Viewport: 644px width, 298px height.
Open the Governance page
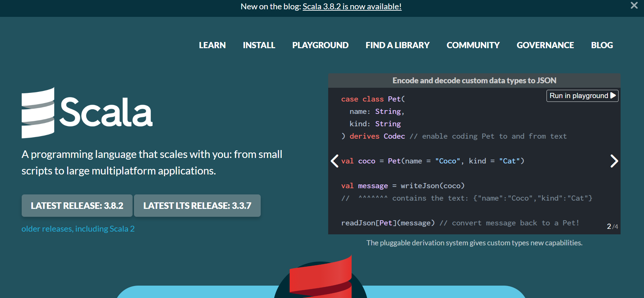click(545, 45)
